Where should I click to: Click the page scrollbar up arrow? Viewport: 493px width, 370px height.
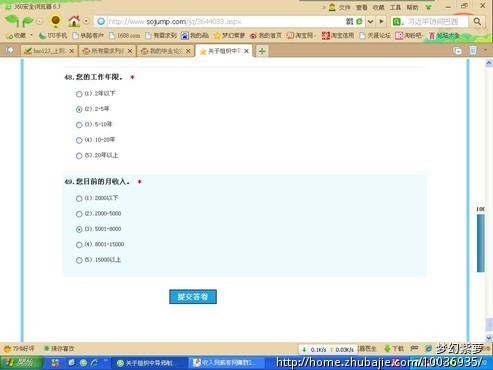tap(489, 63)
